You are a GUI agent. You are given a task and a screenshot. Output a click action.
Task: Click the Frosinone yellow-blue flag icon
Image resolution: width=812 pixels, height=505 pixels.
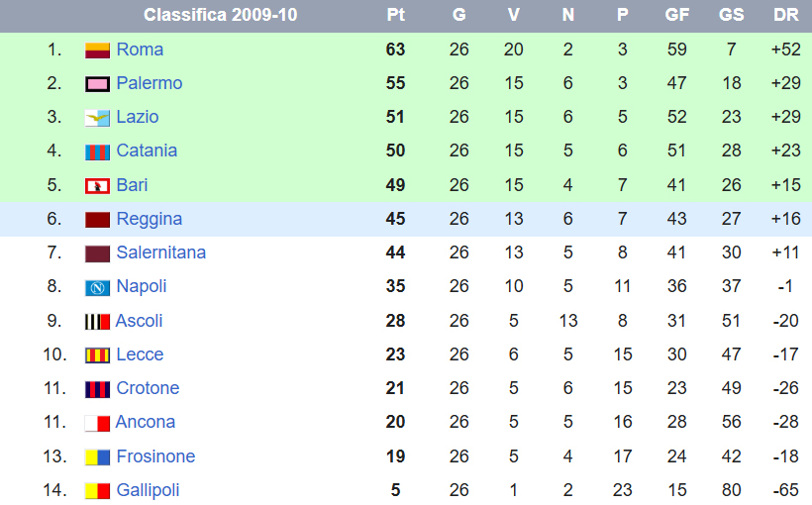97,457
